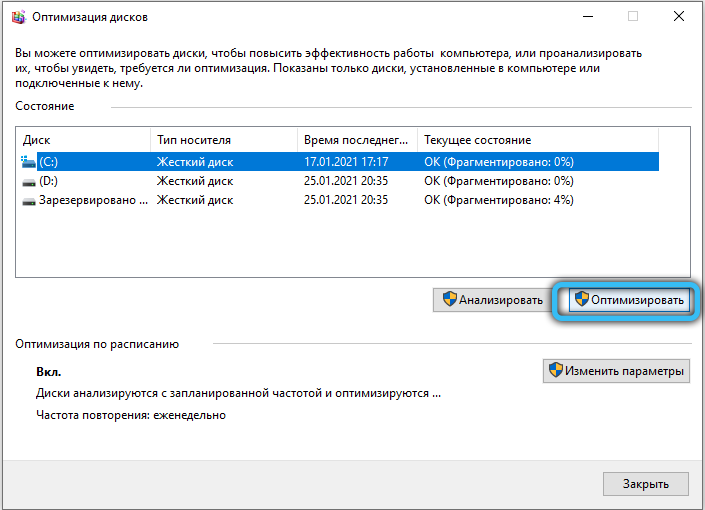Image resolution: width=705 pixels, height=510 pixels.
Task: Open Изменить параметры schedule settings
Action: (x=616, y=371)
